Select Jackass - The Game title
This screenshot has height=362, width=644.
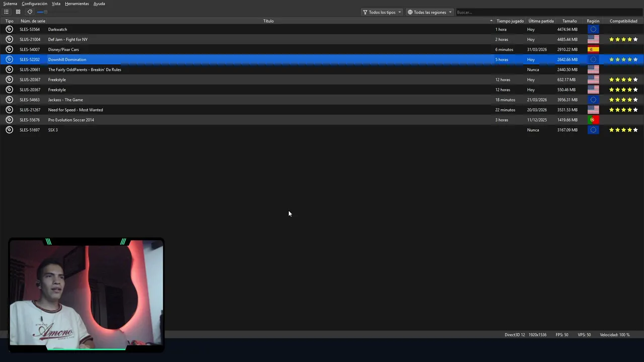pos(65,100)
